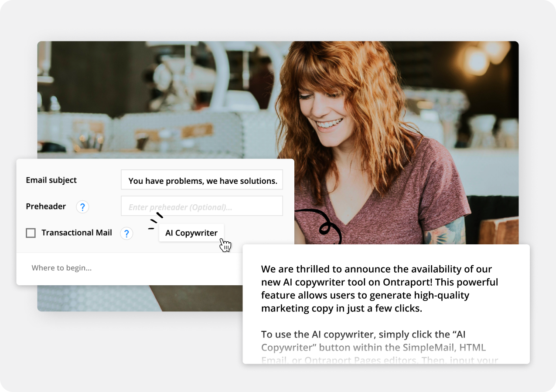Select the sentence starting with We are thrilled

coord(376,269)
